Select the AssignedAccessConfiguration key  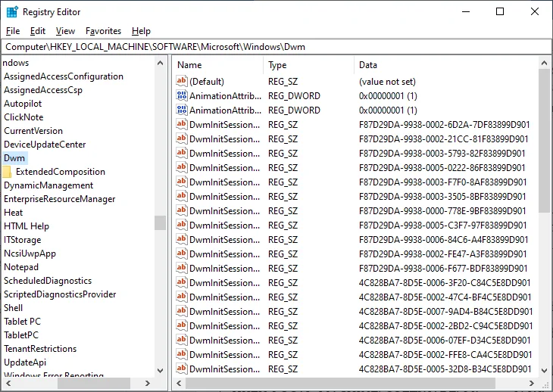tap(64, 76)
